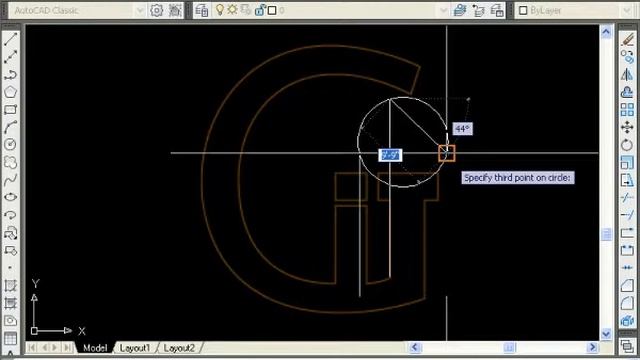Screen dimensions: 640x360
Task: Select the Polygon tool
Action: tap(10, 92)
